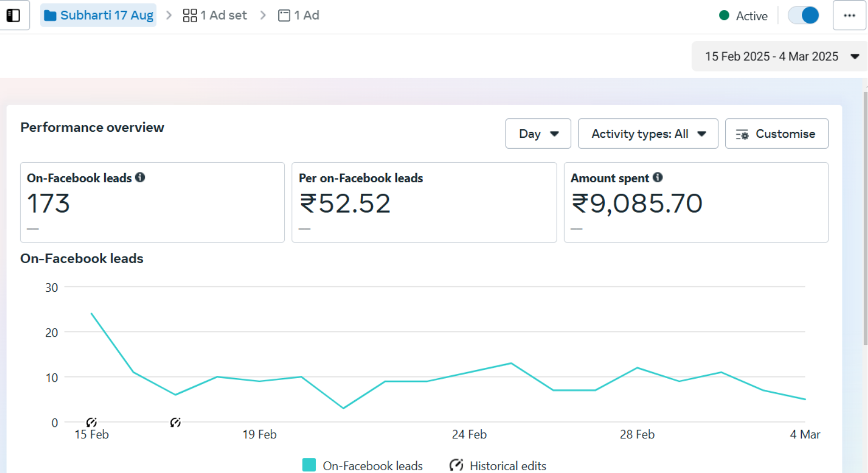
Task: Click the sidebar panel toggle icon
Action: pos(14,15)
